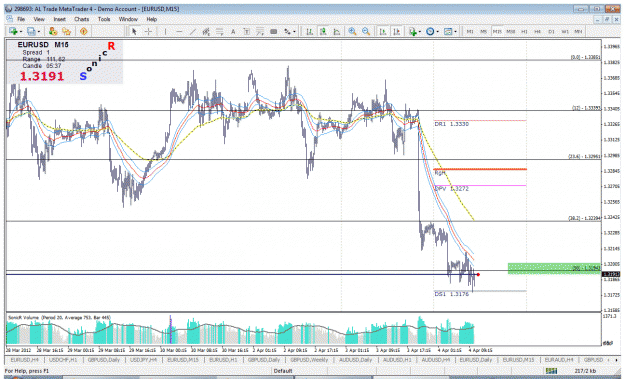Select the W1 timeframe
Image resolution: width=625 pixels, height=379 pixels.
point(565,31)
